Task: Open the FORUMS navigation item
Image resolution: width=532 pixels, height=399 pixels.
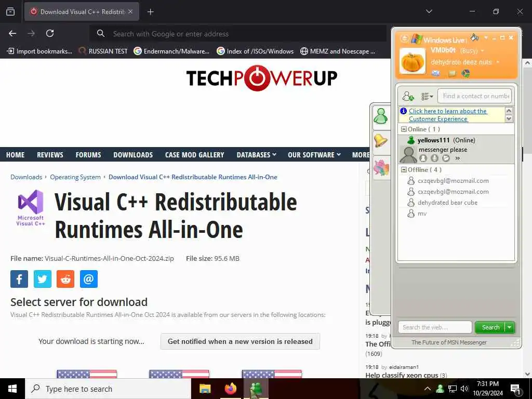Action: pos(88,155)
